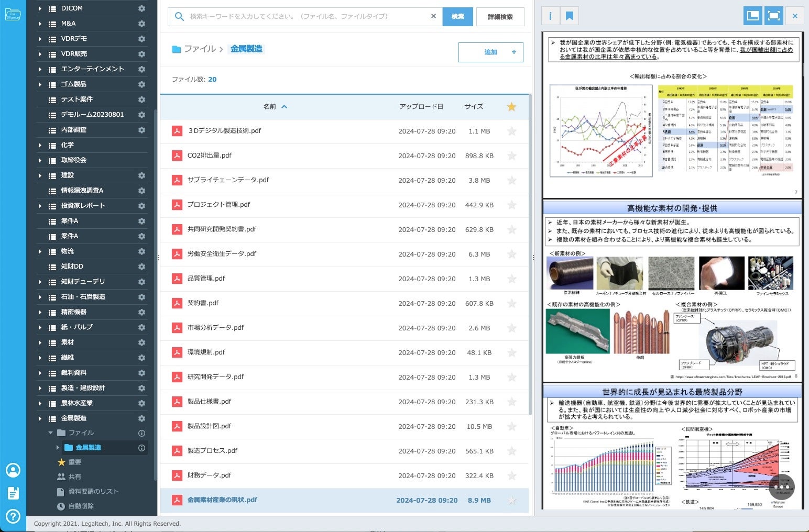Go to ファイル in the breadcrumb
809x532 pixels.
pyautogui.click(x=200, y=49)
